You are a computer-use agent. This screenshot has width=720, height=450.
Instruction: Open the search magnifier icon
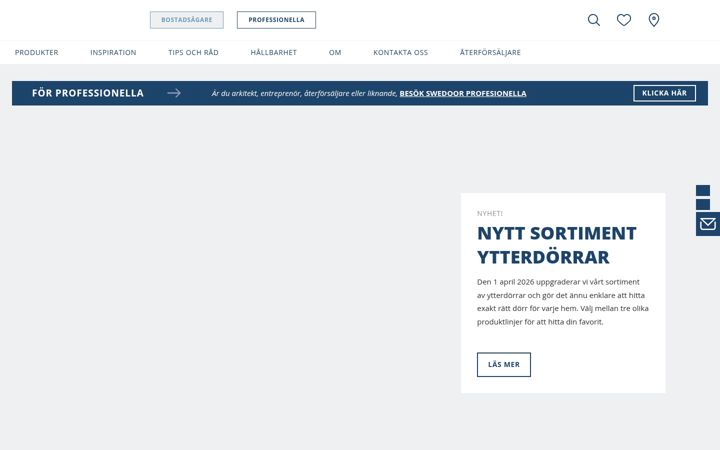click(x=594, y=20)
